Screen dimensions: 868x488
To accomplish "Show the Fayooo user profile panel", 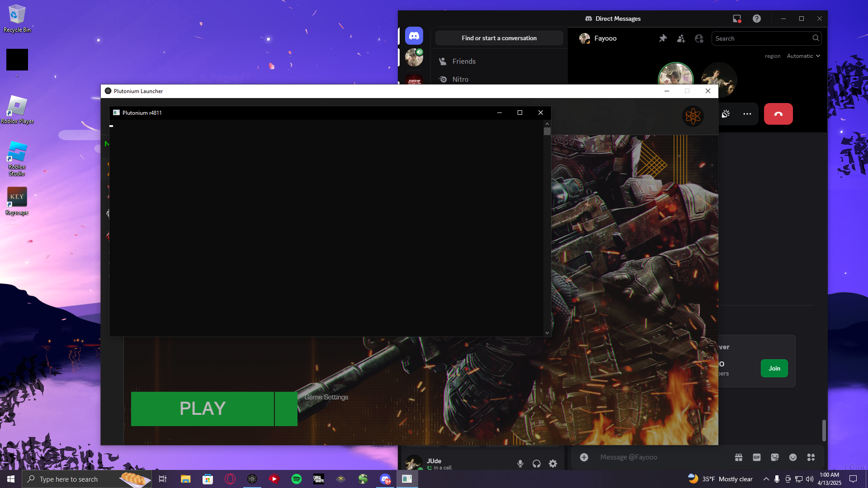I will tap(699, 38).
